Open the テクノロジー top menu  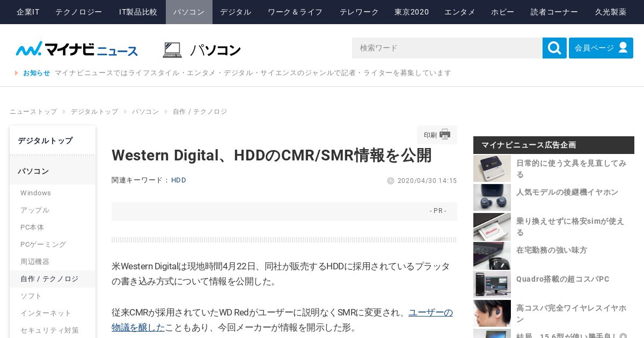(79, 12)
